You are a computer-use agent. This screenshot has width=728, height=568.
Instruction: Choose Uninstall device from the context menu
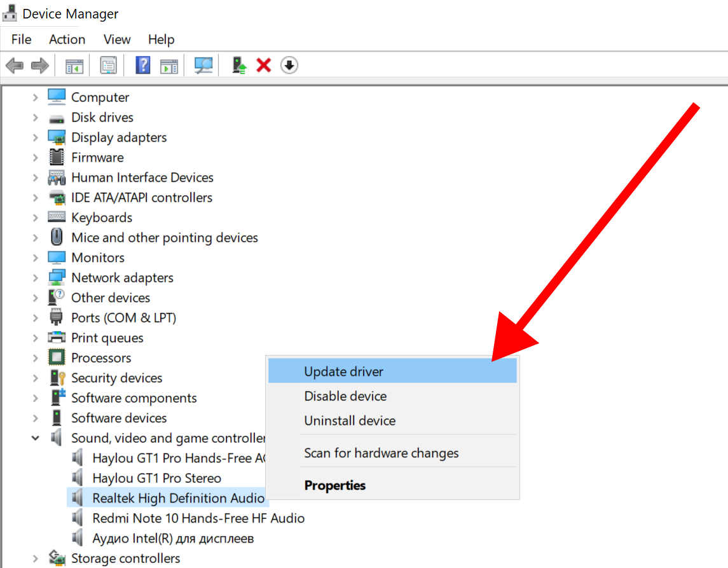[350, 420]
